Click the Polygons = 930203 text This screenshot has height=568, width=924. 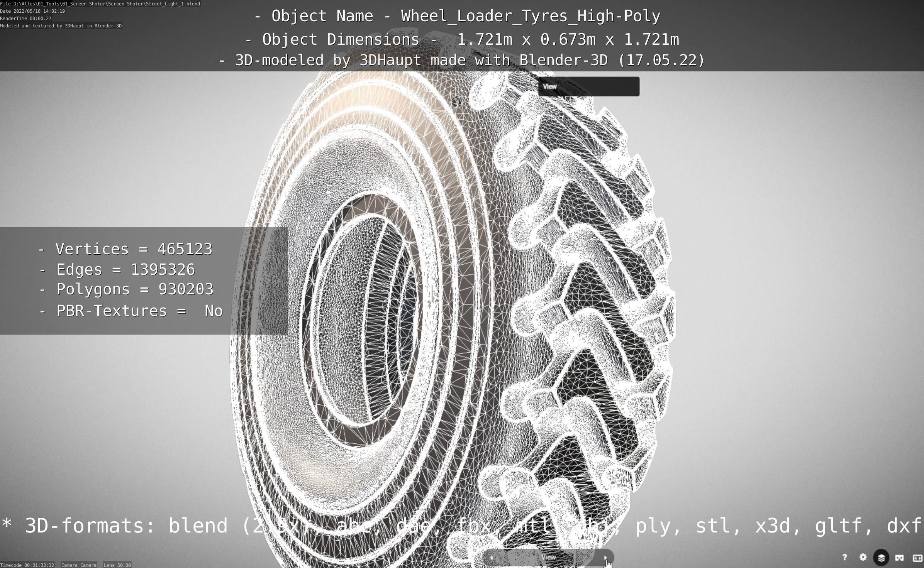pyautogui.click(x=126, y=289)
